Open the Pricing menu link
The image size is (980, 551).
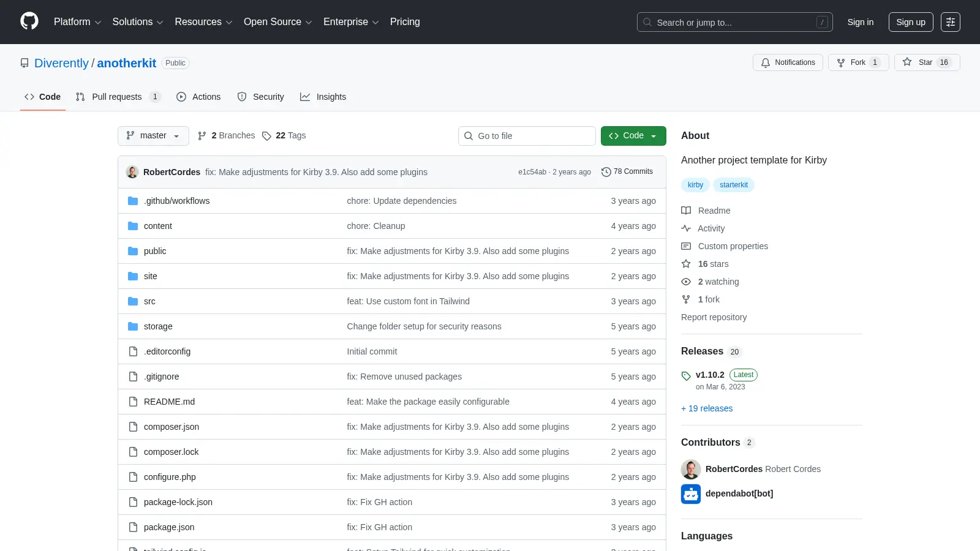tap(405, 22)
